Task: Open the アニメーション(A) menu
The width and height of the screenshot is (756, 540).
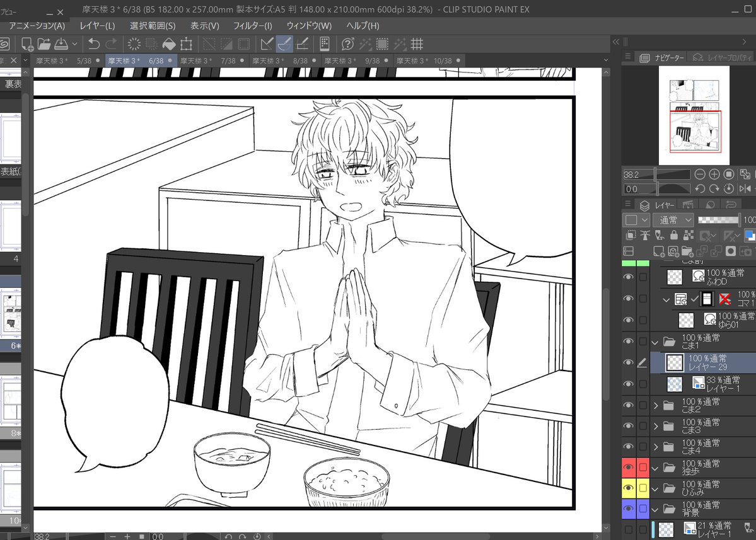Action: (37, 26)
